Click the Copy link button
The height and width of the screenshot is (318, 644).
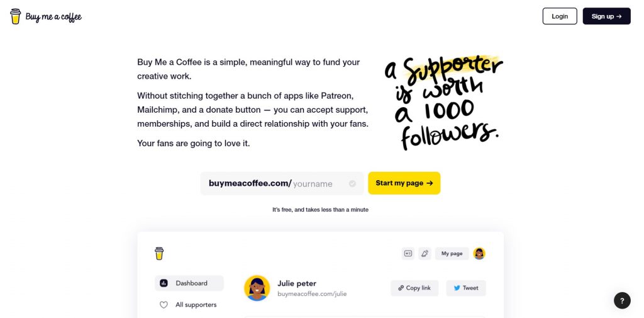point(414,288)
